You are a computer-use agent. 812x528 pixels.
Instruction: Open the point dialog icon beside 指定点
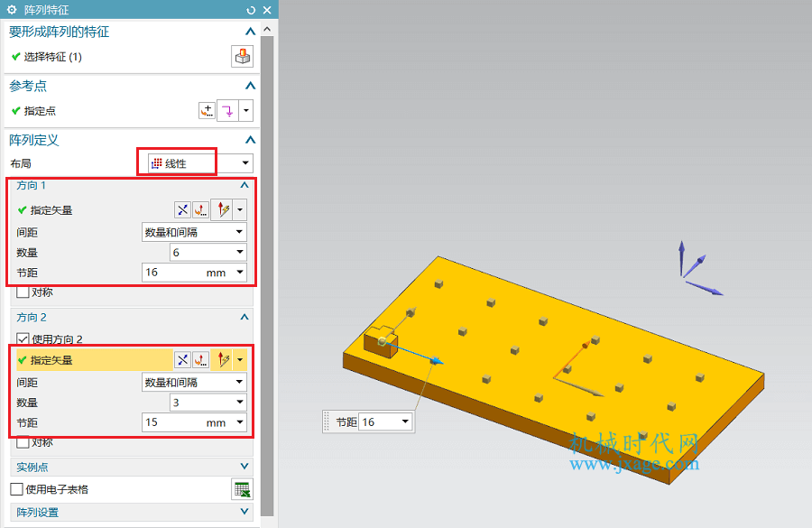point(208,110)
